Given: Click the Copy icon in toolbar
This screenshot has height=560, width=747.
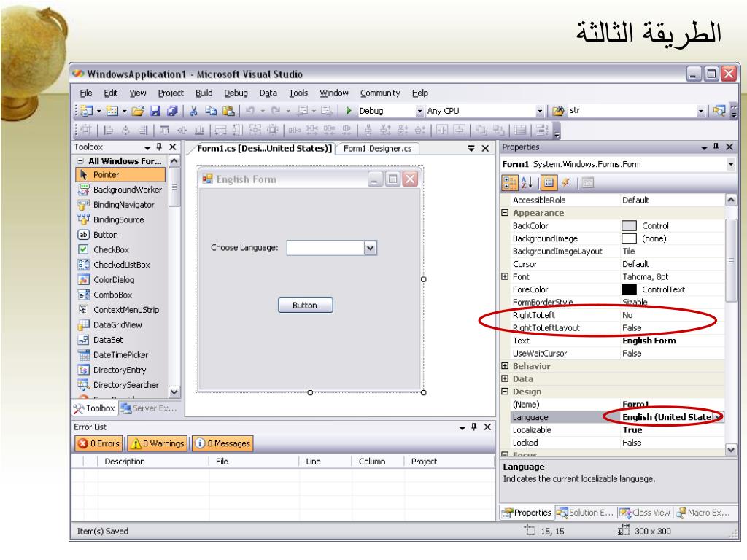Looking at the screenshot, I should coord(211,111).
